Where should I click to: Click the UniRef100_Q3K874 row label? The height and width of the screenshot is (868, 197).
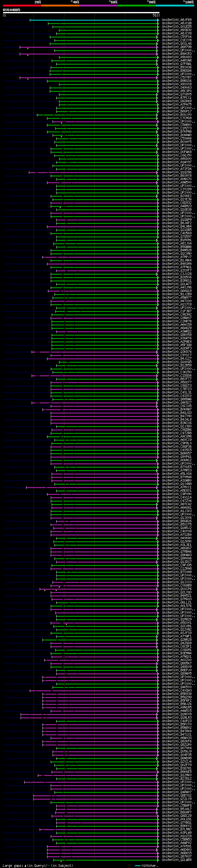(x=177, y=352)
